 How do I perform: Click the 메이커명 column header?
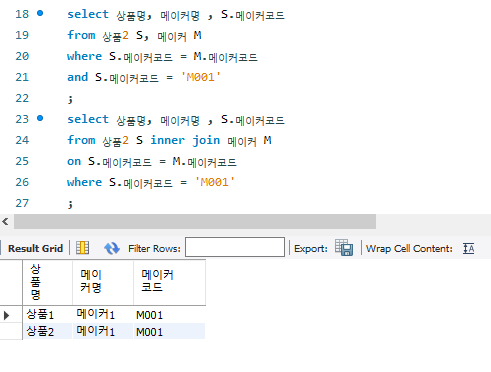(103, 282)
